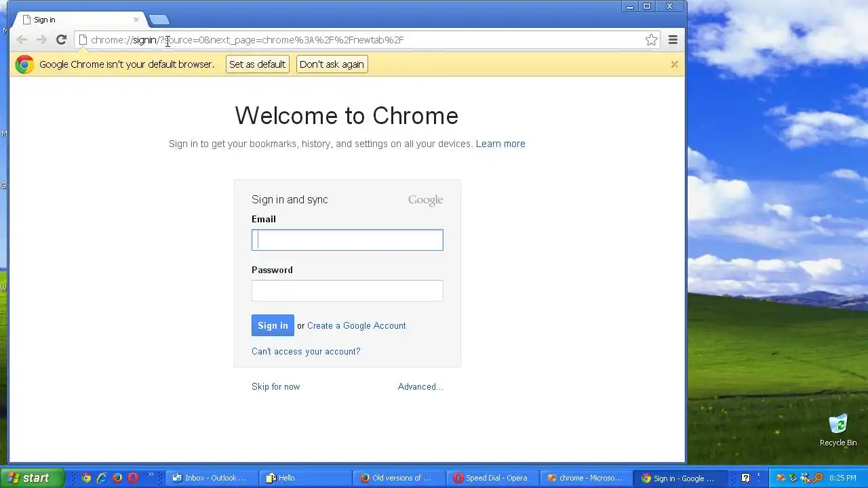Set Chrome as default browser

click(257, 64)
